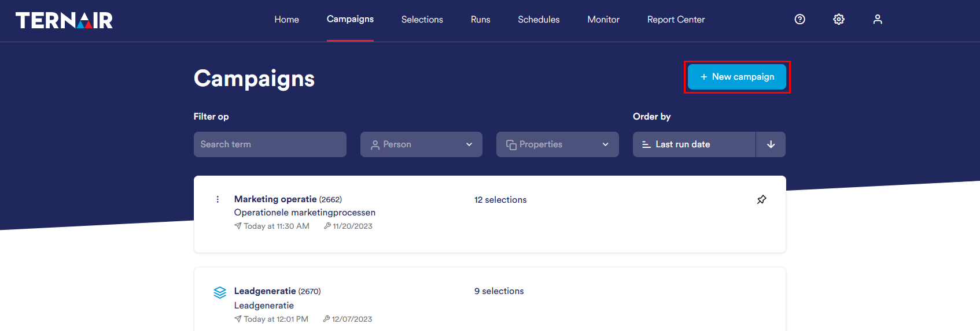980x331 pixels.
Task: Switch to the Selections tab
Action: [422, 20]
